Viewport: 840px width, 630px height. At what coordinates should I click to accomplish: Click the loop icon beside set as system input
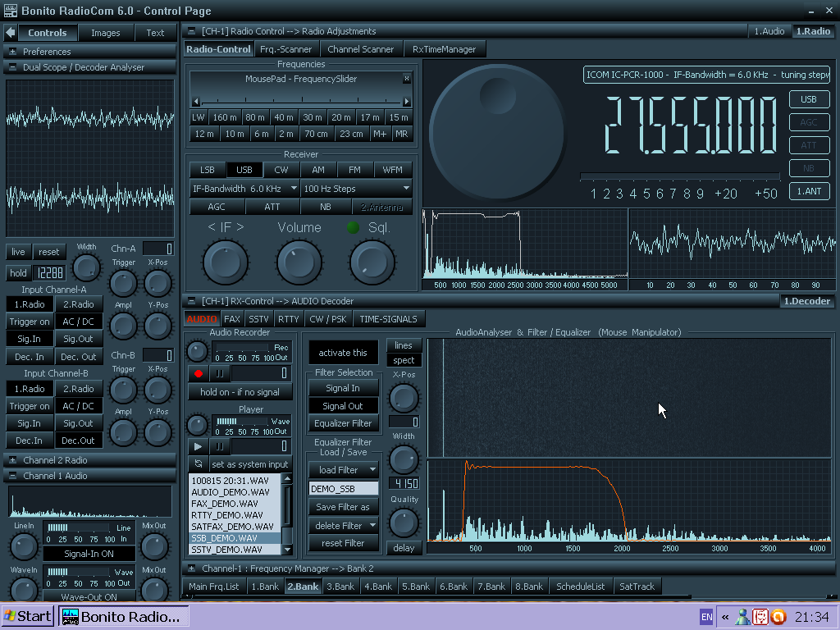coord(198,464)
